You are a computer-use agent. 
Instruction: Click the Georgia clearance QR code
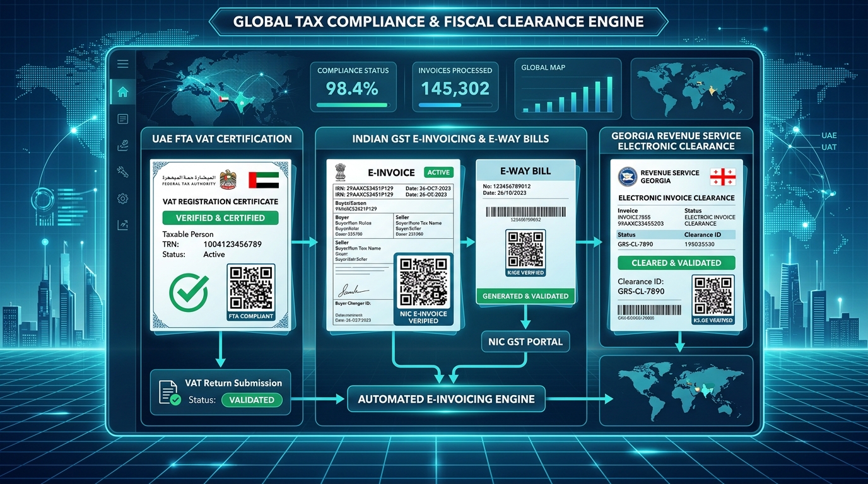point(713,296)
